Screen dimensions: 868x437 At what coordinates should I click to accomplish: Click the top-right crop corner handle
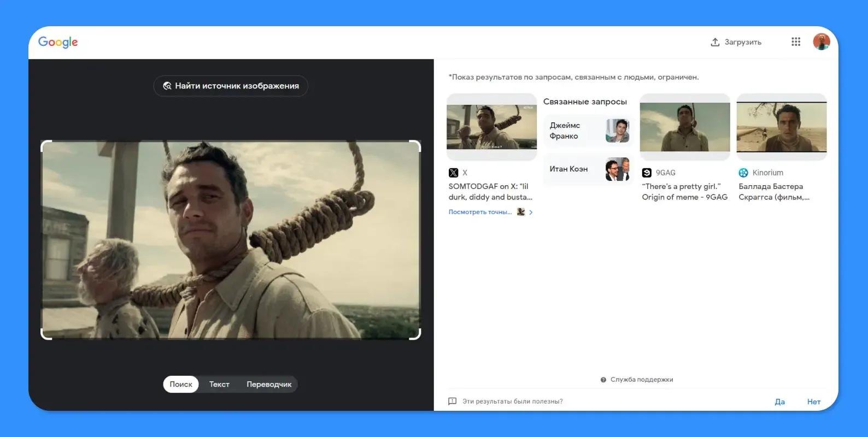pos(415,146)
